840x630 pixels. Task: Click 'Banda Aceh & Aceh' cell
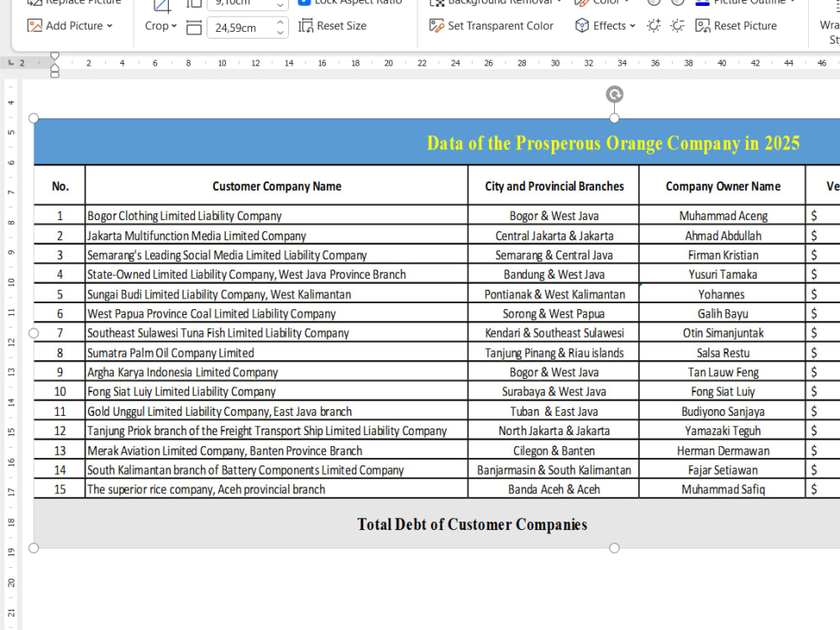click(554, 489)
